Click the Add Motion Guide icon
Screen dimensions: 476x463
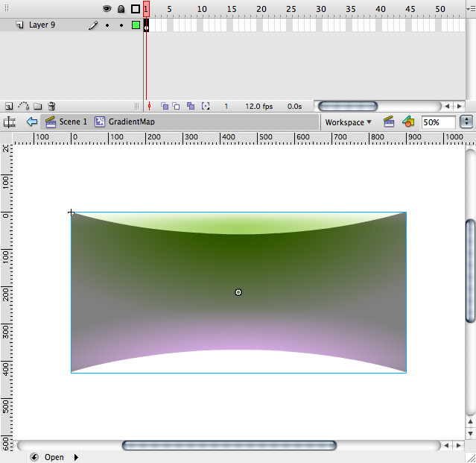click(x=23, y=107)
